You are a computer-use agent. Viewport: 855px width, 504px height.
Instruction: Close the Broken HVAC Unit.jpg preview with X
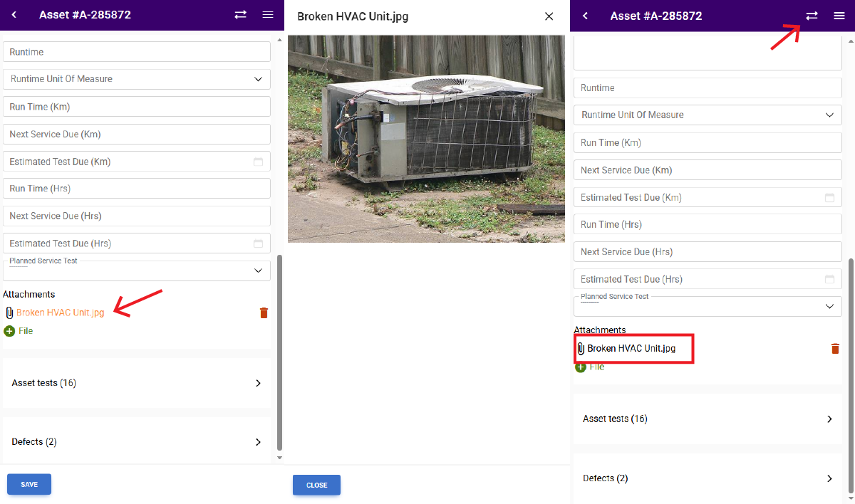549,16
